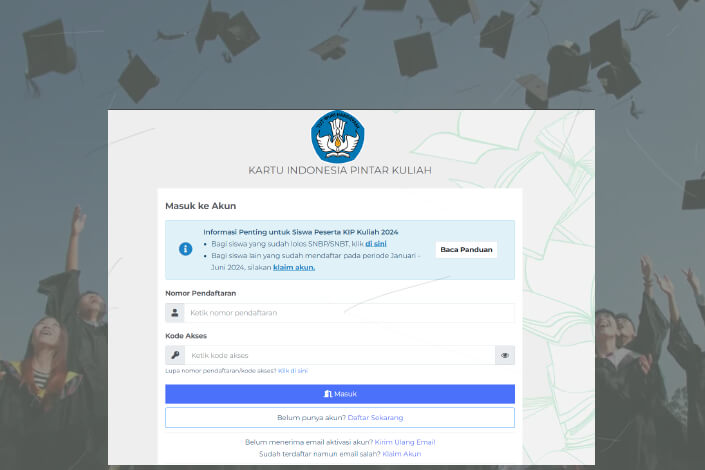Click the 'Nomor Pendaftaran' field label
The image size is (705, 470).
click(x=201, y=293)
